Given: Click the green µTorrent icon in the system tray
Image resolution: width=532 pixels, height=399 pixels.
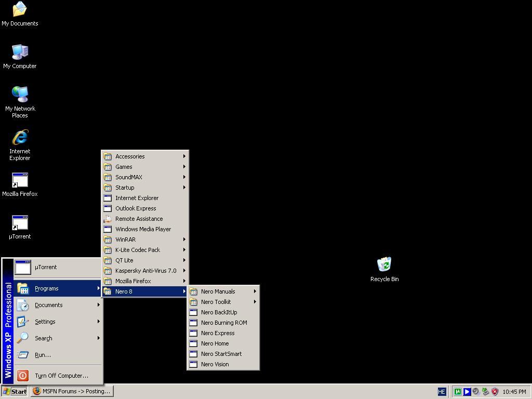Looking at the screenshot, I should (x=458, y=392).
